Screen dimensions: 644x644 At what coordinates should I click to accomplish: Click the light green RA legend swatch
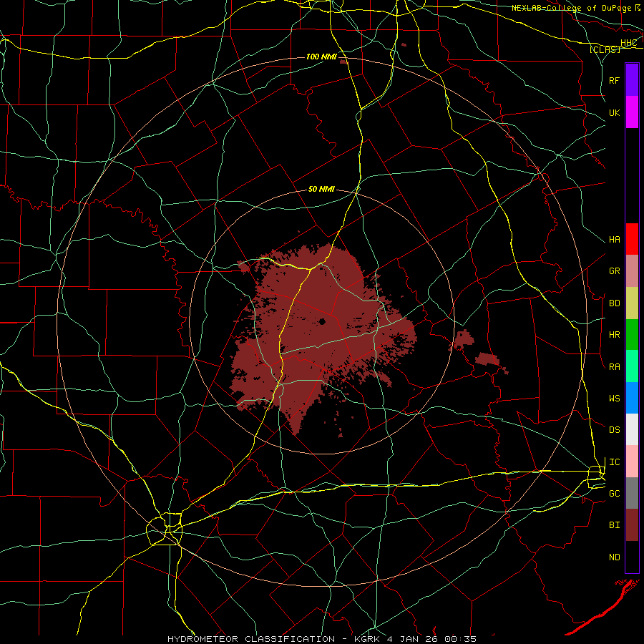pyautogui.click(x=632, y=366)
